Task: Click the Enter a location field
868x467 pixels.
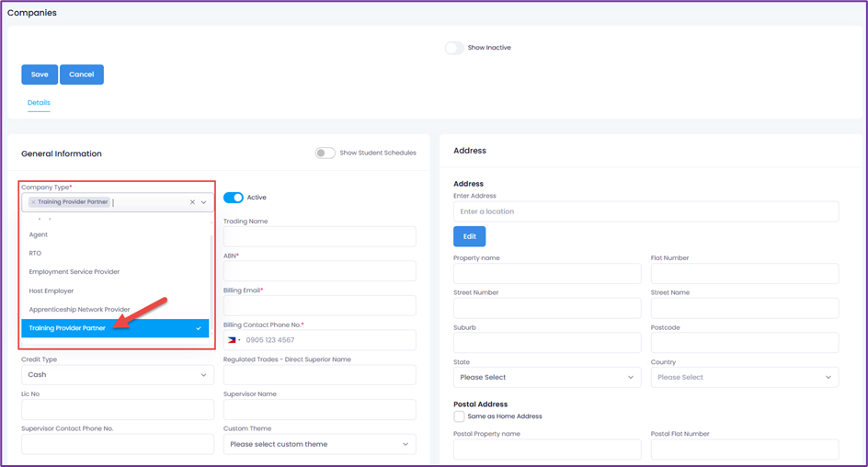Action: (x=645, y=211)
